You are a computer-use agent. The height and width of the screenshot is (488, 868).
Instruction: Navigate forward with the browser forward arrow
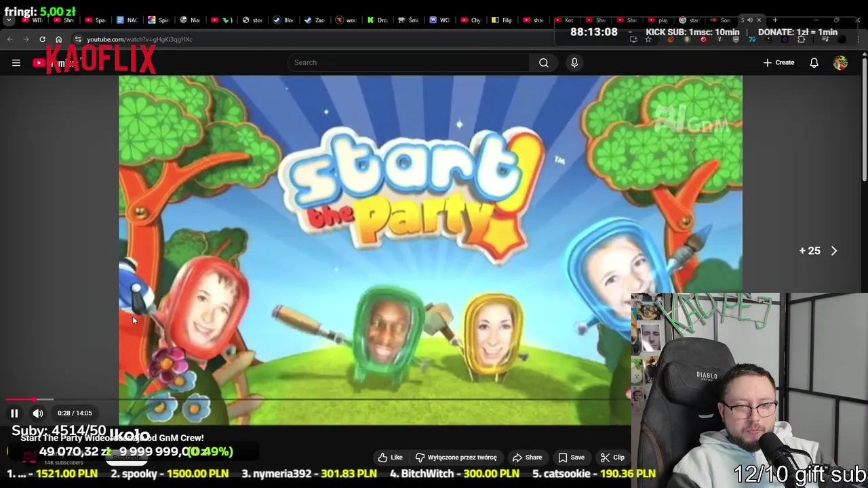(26, 39)
